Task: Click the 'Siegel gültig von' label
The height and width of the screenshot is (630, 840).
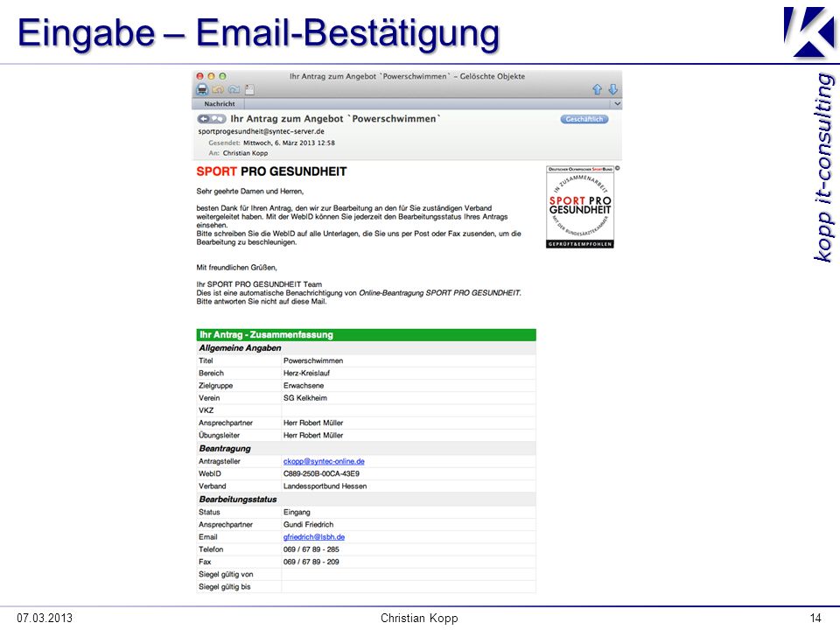Action: (226, 574)
